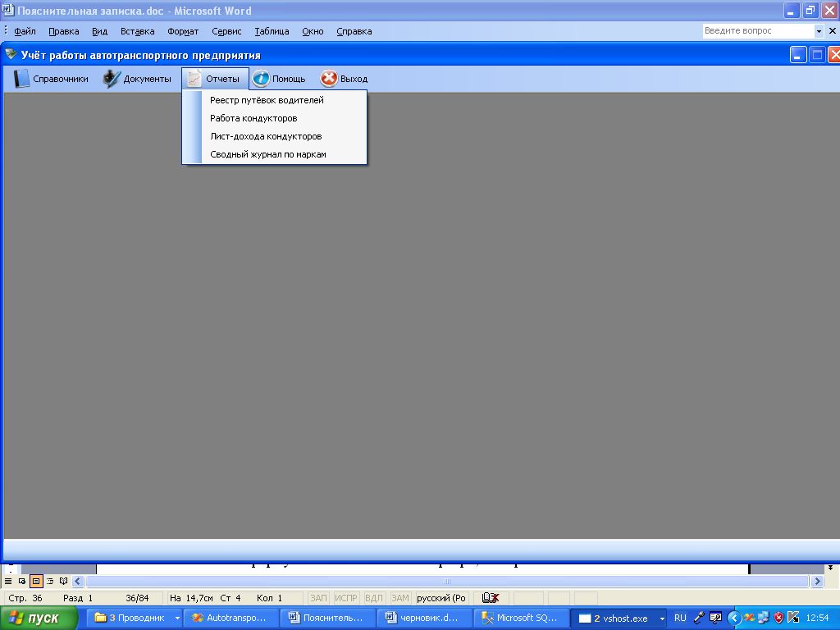840x630 pixels.
Task: Click the network computers tray icon
Action: point(764,618)
